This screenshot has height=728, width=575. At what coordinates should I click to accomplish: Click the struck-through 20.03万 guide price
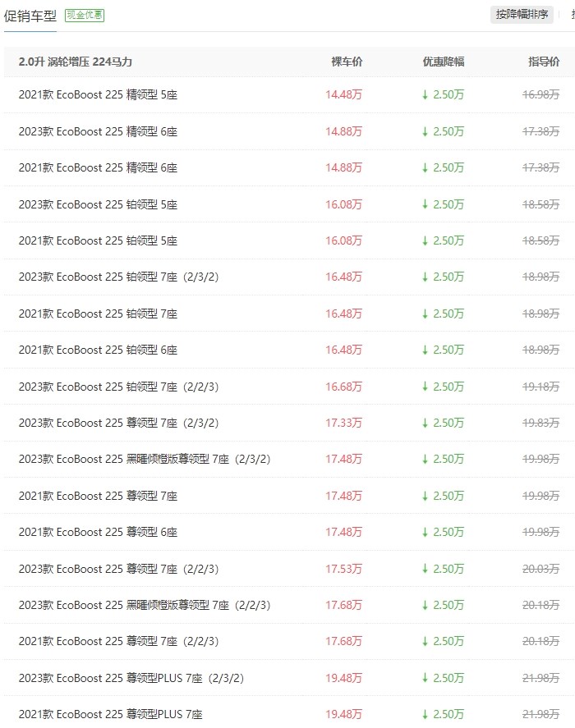[540, 569]
